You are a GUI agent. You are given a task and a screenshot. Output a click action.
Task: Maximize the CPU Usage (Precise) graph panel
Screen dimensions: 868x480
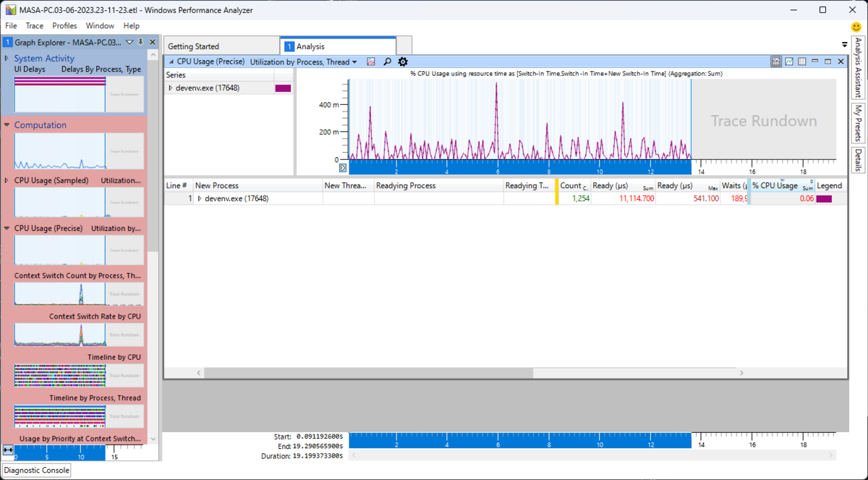(828, 62)
